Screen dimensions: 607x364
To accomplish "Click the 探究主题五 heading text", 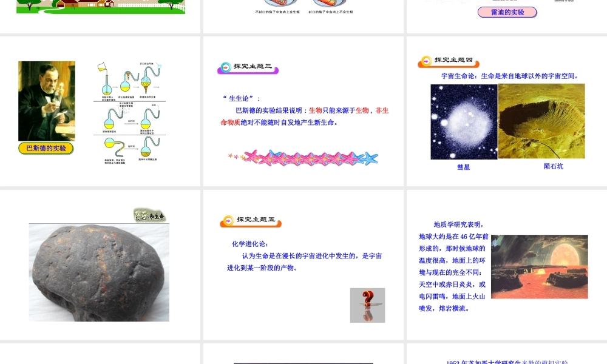I will [256, 219].
